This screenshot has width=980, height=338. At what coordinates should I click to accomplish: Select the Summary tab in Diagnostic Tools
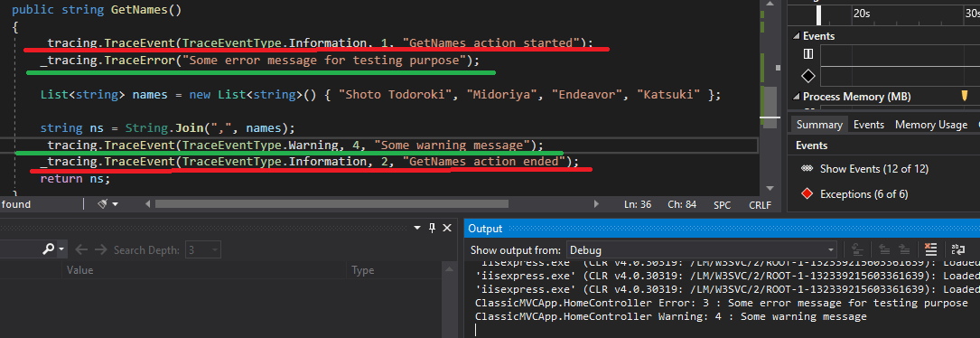click(x=819, y=125)
